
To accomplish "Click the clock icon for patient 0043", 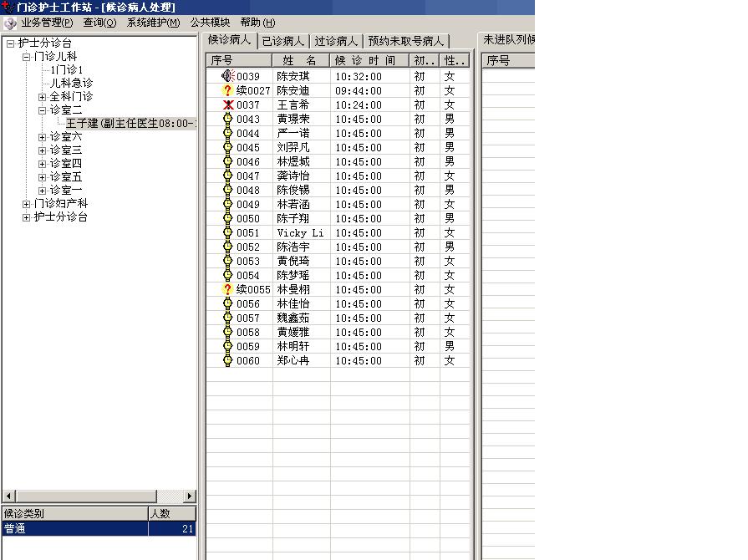I will coord(227,119).
